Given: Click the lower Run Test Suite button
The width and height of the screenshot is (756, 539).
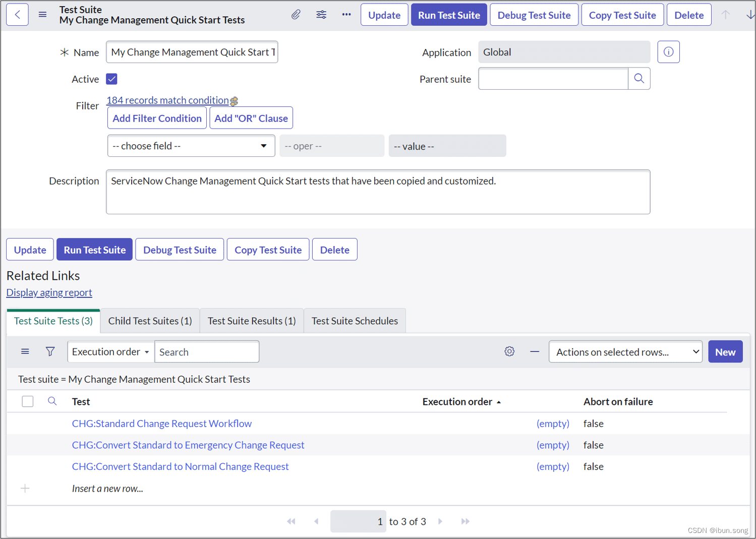Looking at the screenshot, I should (95, 250).
